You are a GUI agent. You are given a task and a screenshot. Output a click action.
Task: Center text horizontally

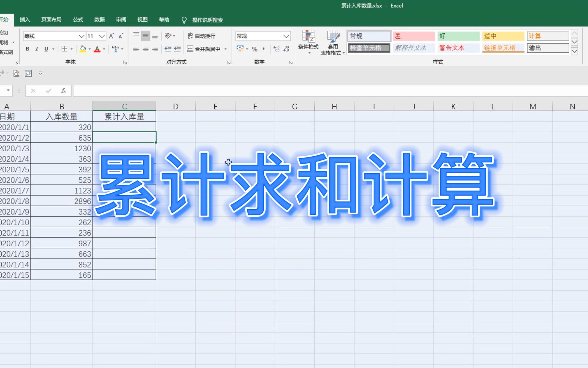tap(146, 49)
